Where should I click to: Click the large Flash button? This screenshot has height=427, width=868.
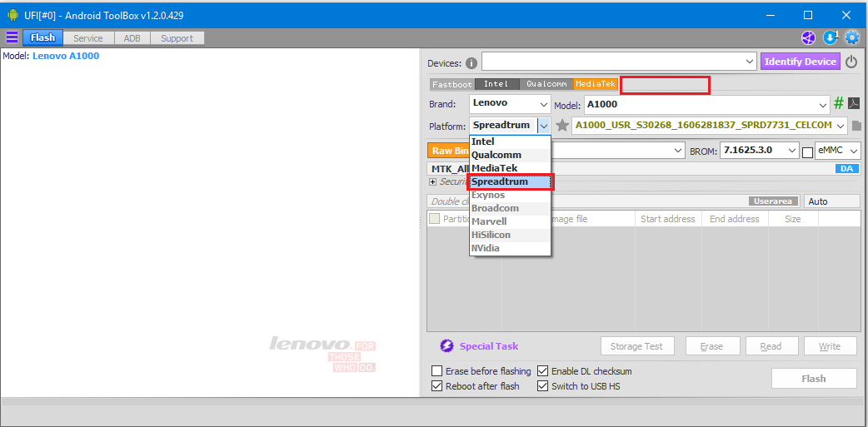(814, 379)
